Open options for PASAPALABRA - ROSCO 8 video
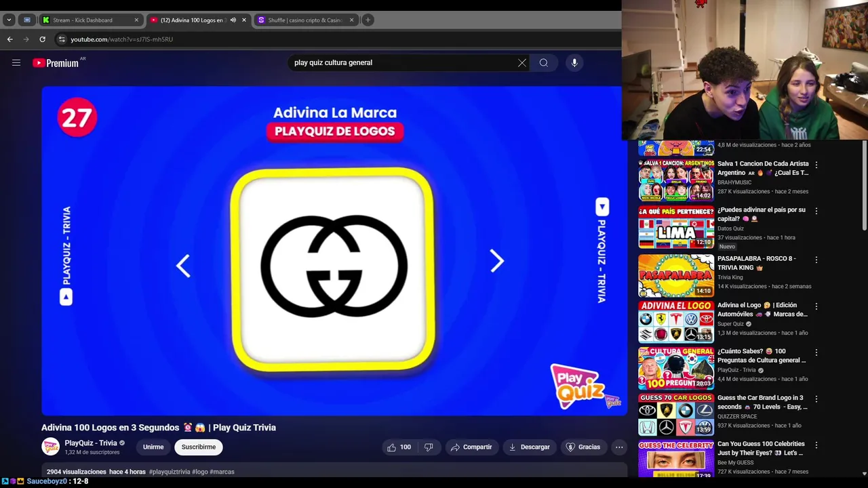 (x=816, y=260)
